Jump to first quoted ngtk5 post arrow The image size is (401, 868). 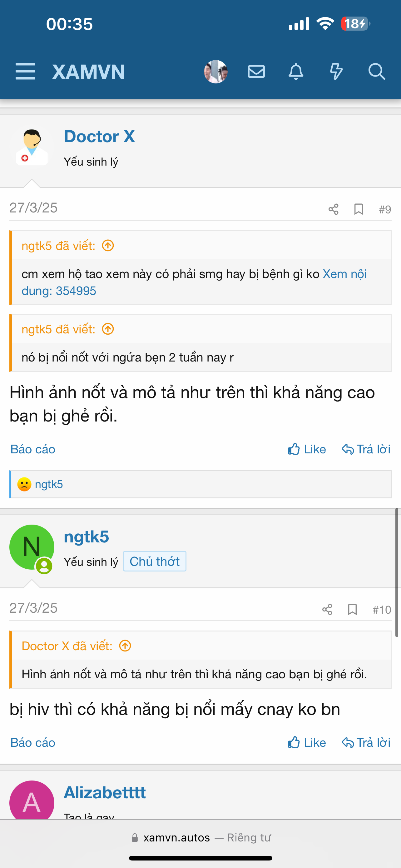point(108,246)
